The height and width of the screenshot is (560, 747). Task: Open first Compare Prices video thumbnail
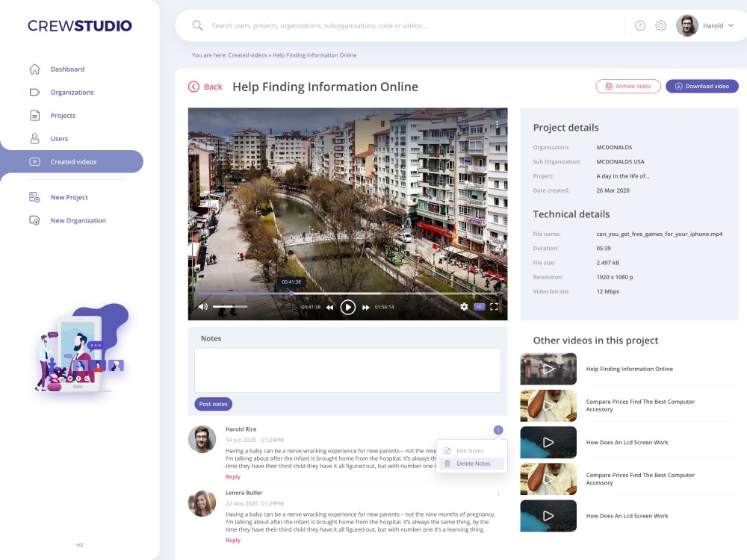coord(548,405)
